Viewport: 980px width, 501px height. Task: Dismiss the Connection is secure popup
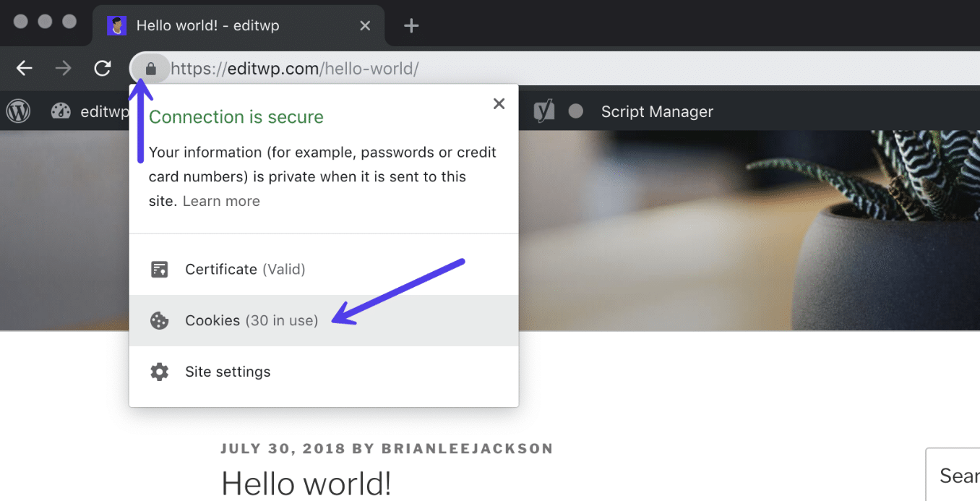(499, 104)
